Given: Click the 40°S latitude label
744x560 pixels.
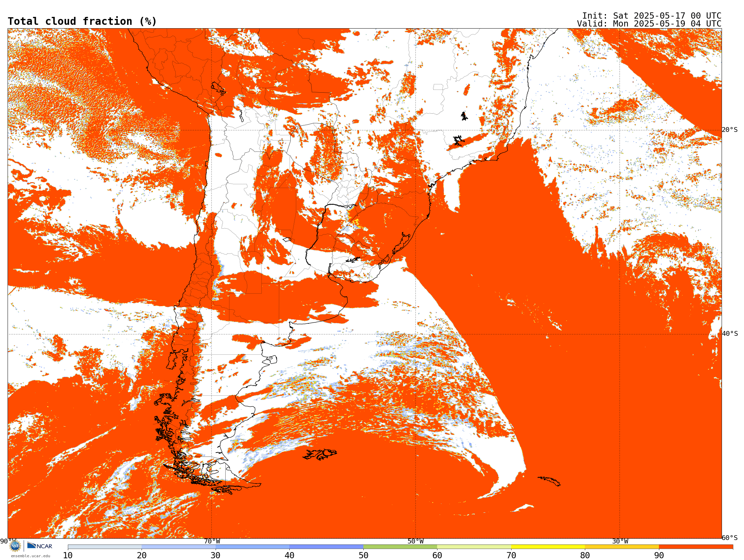Looking at the screenshot, I should pyautogui.click(x=730, y=334).
